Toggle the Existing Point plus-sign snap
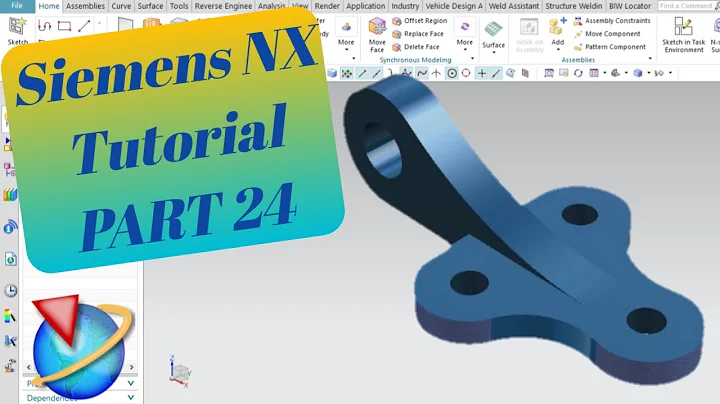This screenshot has height=404, width=720. pyautogui.click(x=481, y=73)
